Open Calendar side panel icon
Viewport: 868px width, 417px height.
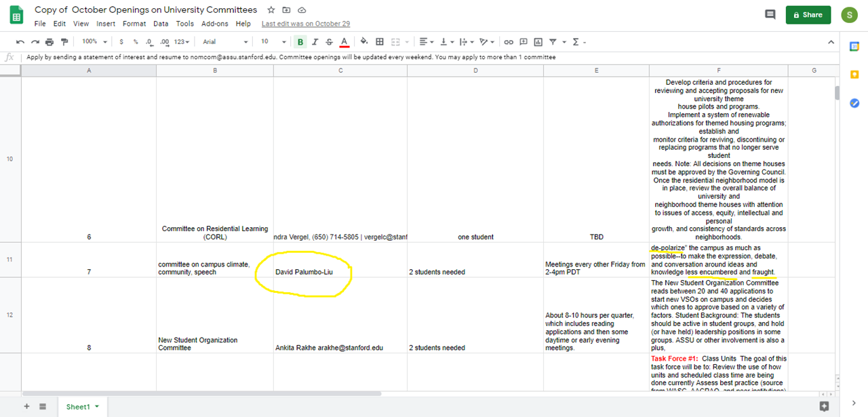[854, 45]
